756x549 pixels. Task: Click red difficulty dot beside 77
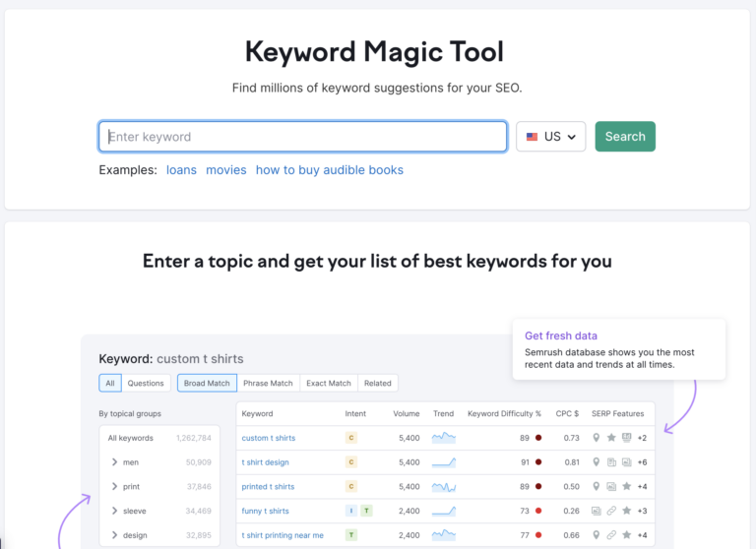click(538, 535)
